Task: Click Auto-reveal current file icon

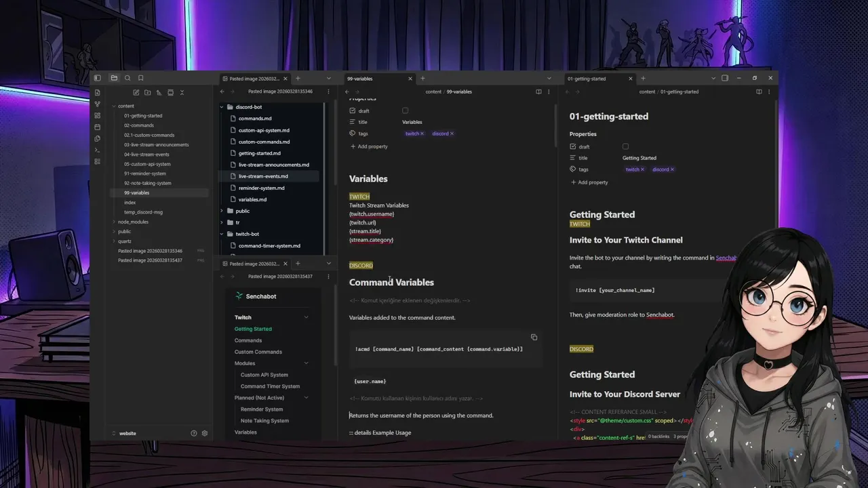Action: pyautogui.click(x=170, y=92)
